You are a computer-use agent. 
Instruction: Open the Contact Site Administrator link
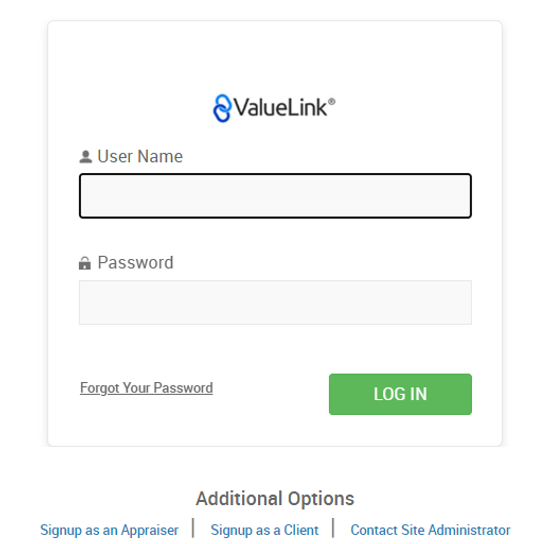pos(430,530)
